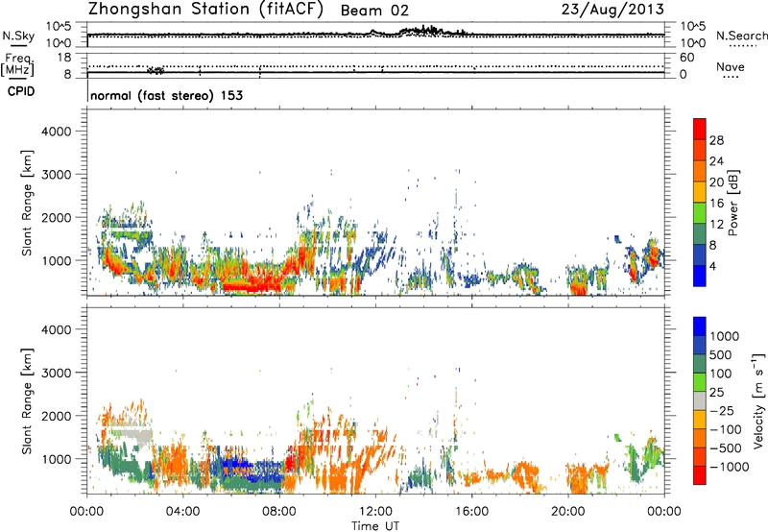The width and height of the screenshot is (768, 532).
Task: Click the 'Freq. [MHz]' axis label
Action: 18,64
